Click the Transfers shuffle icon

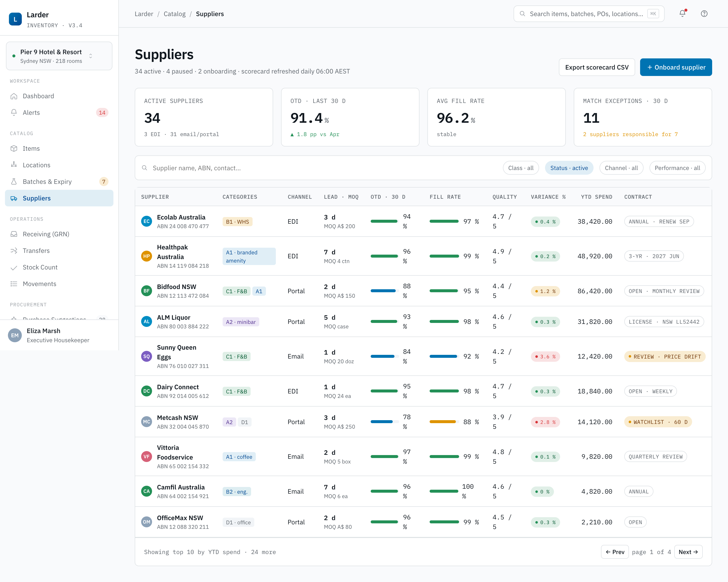(14, 251)
